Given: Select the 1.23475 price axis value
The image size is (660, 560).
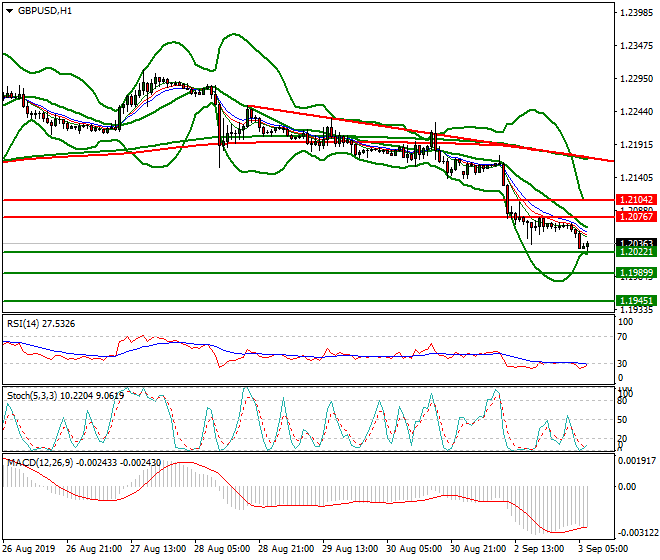Looking at the screenshot, I should pos(637,45).
